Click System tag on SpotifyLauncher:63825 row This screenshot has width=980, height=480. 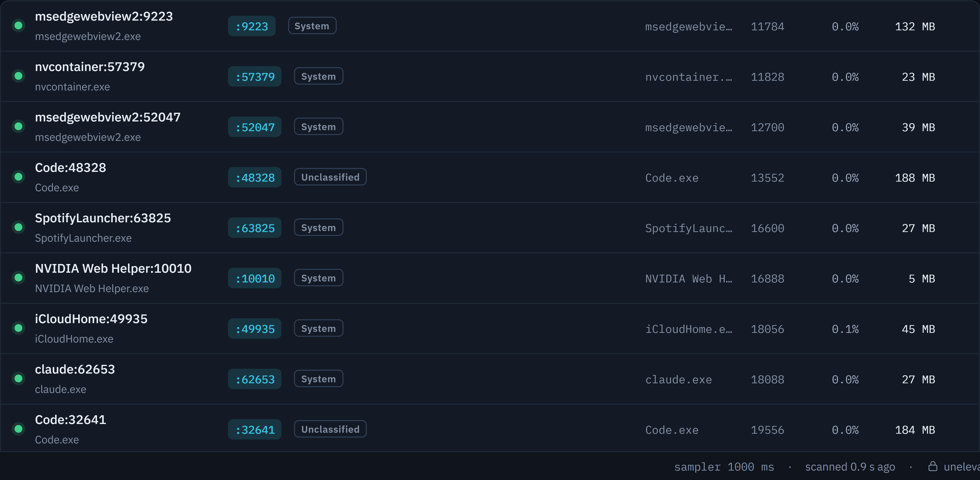coord(318,227)
